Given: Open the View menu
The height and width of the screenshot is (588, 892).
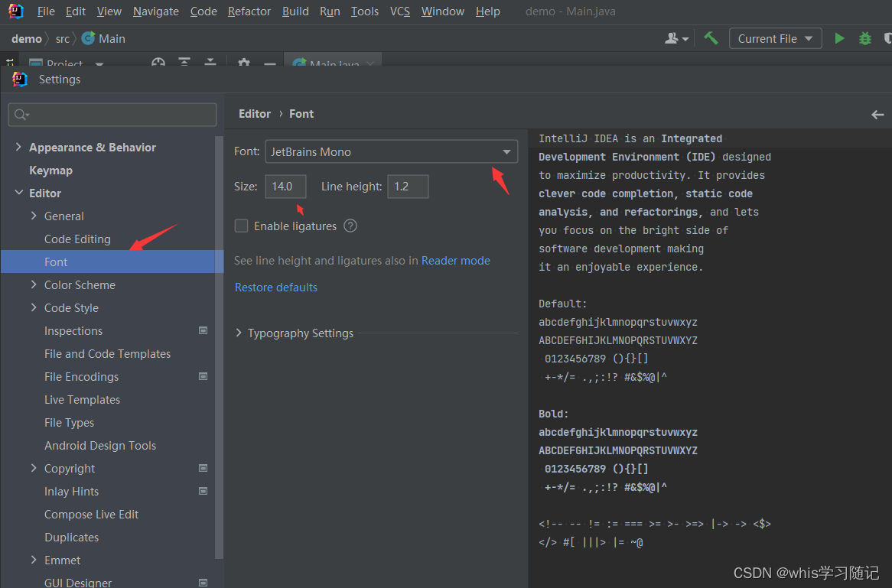Looking at the screenshot, I should click(109, 11).
